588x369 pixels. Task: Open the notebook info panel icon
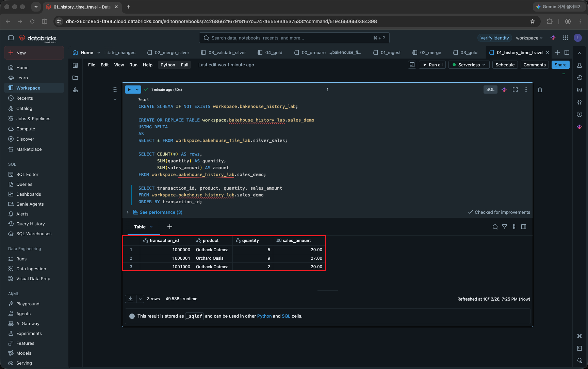[579, 114]
